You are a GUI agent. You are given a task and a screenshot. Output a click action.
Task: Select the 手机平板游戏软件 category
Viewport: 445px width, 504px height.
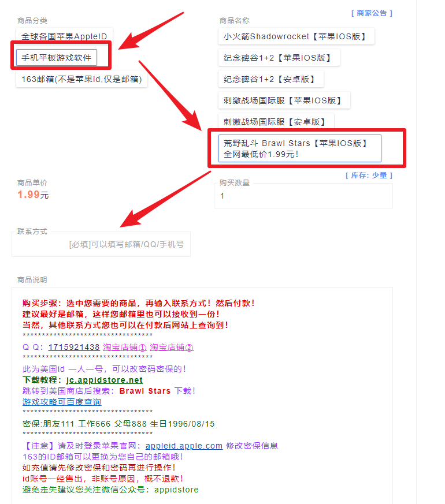[x=57, y=58]
